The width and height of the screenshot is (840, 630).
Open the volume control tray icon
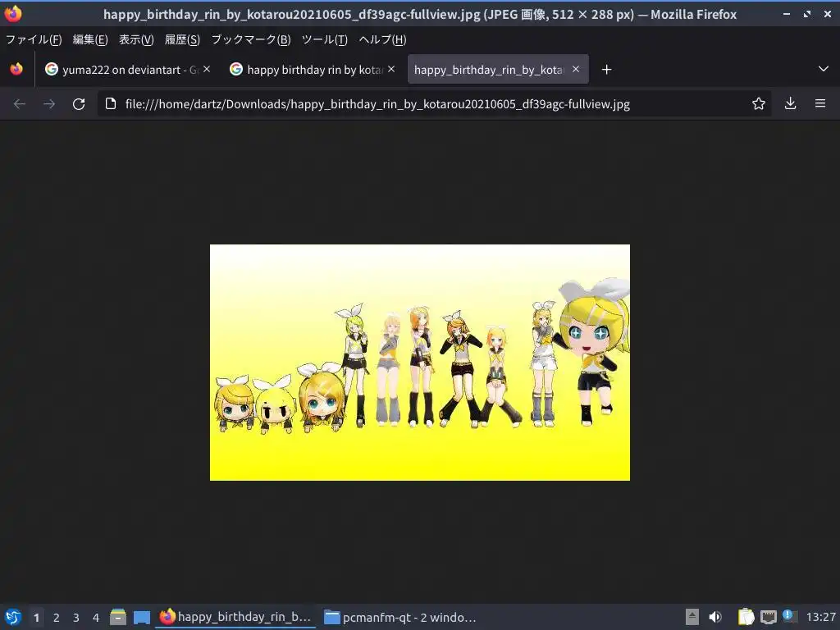(715, 617)
